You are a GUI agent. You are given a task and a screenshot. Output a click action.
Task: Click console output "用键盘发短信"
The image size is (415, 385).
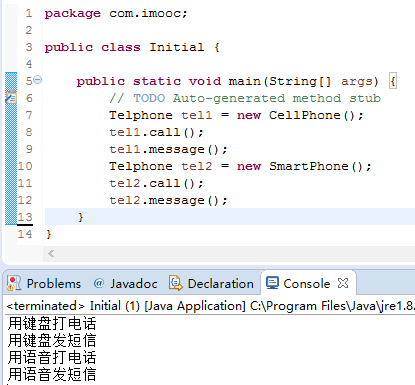point(52,340)
